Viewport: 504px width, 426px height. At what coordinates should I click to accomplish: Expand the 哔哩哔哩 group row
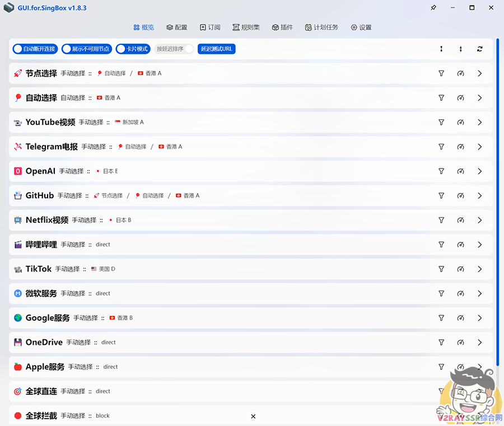pos(479,245)
